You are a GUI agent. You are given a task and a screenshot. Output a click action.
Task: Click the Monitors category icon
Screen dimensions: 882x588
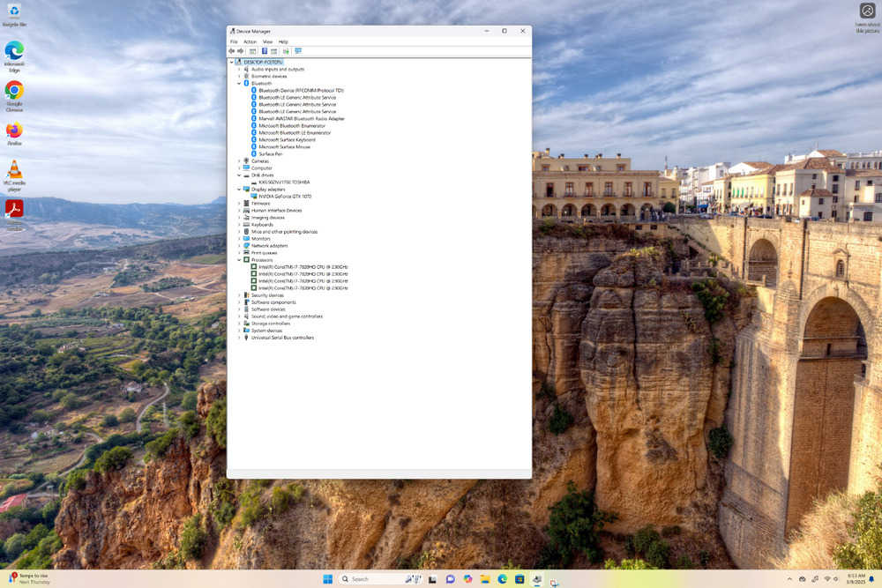point(246,238)
